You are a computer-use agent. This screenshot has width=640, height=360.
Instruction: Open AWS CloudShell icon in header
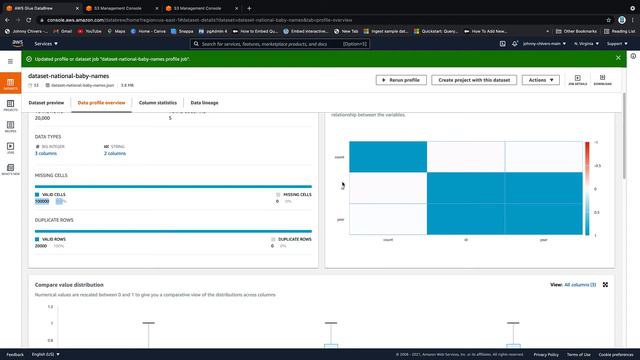(x=502, y=44)
